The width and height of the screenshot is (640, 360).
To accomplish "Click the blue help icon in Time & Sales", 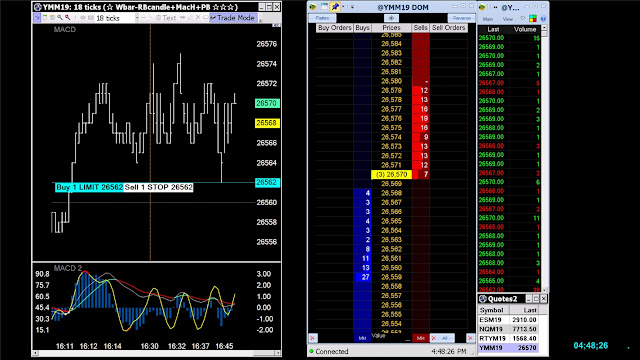I will point(543,19).
